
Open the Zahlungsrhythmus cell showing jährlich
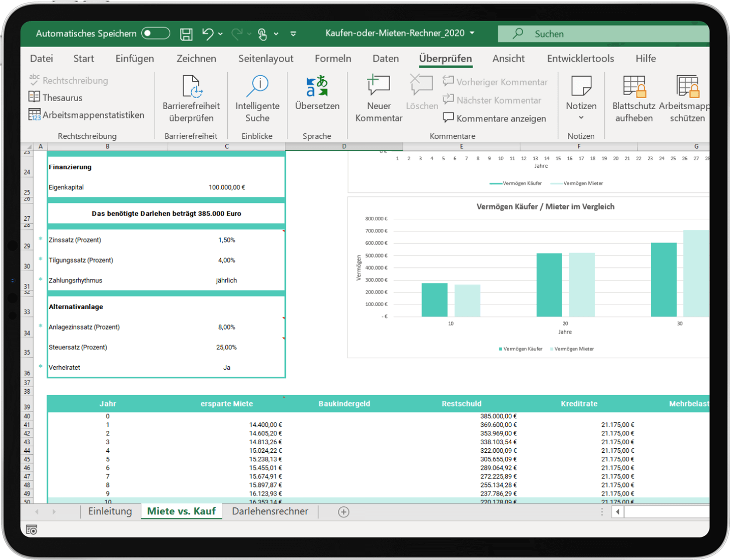click(x=227, y=281)
